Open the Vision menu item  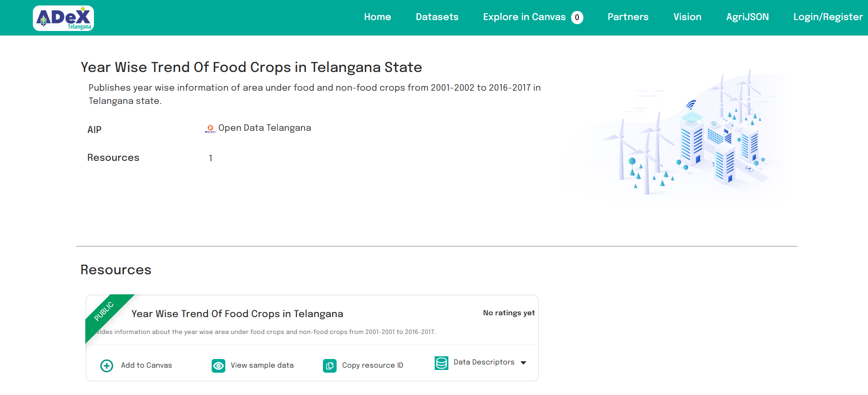point(687,17)
